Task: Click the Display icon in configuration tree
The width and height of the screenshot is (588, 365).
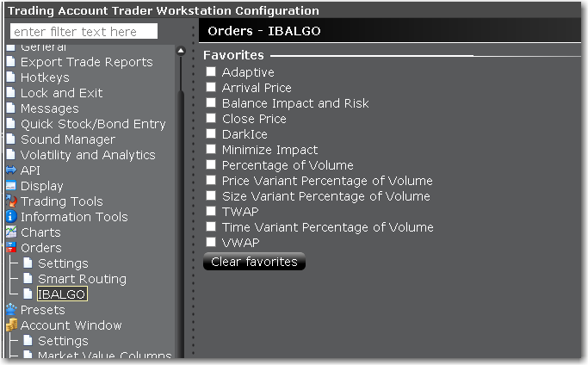Action: 11,186
